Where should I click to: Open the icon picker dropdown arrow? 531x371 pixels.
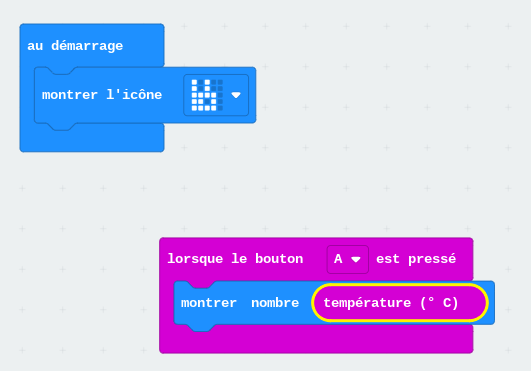point(236,95)
